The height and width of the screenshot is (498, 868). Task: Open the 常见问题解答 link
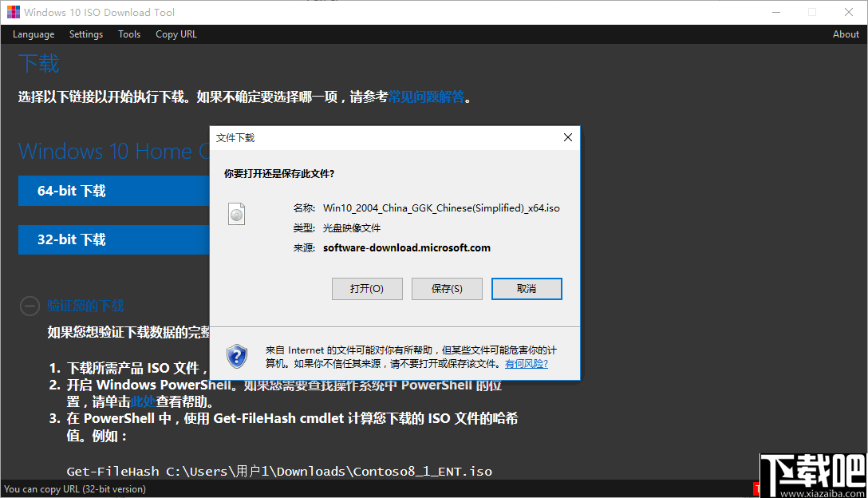426,97
